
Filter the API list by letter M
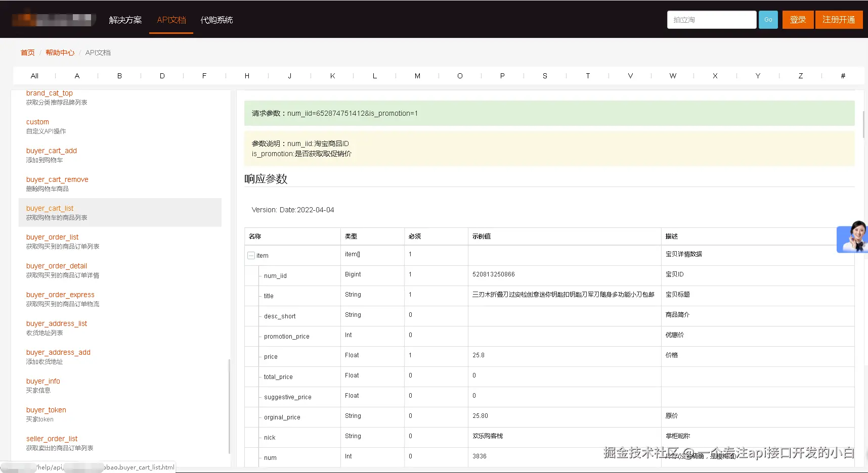click(417, 76)
